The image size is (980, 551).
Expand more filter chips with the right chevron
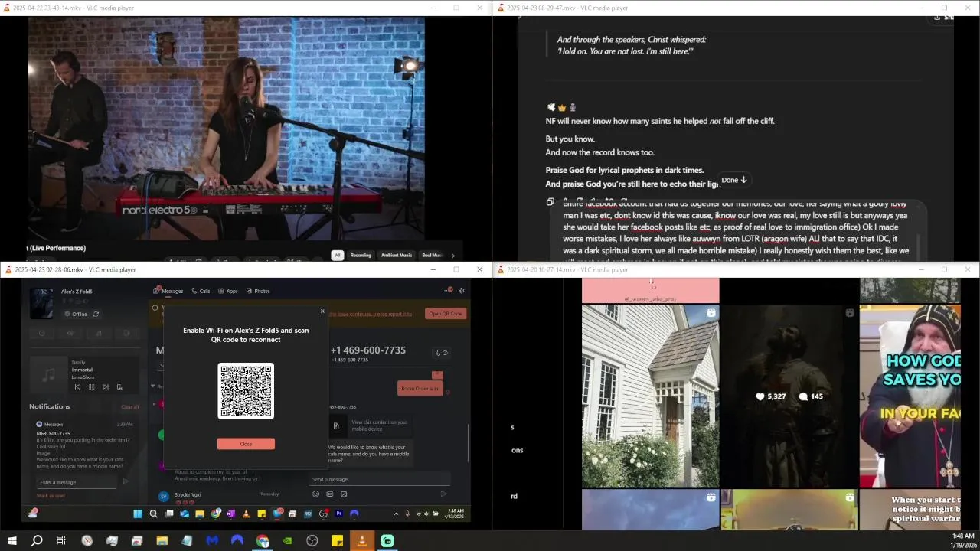pos(452,256)
